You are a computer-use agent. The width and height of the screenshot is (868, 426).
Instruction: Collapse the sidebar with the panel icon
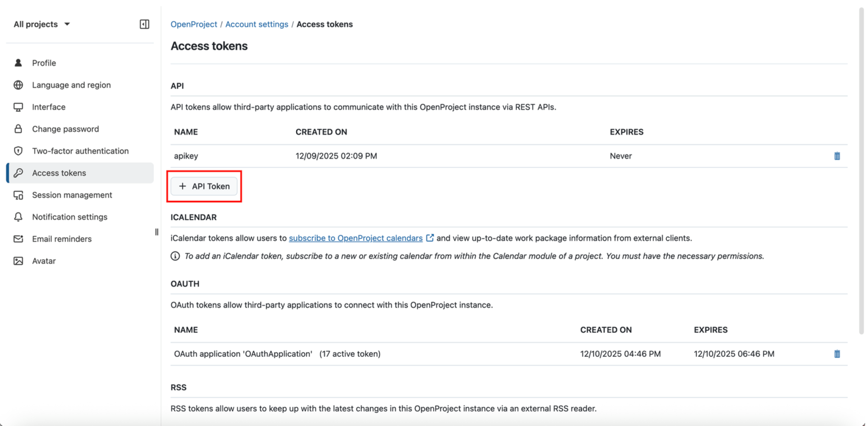(145, 24)
